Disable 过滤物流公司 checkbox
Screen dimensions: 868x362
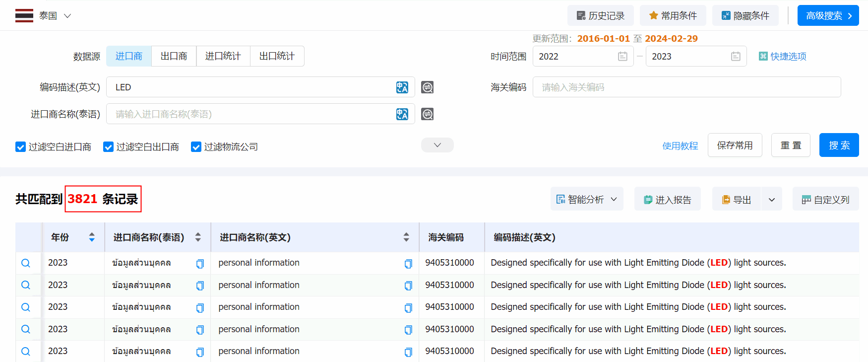point(196,147)
